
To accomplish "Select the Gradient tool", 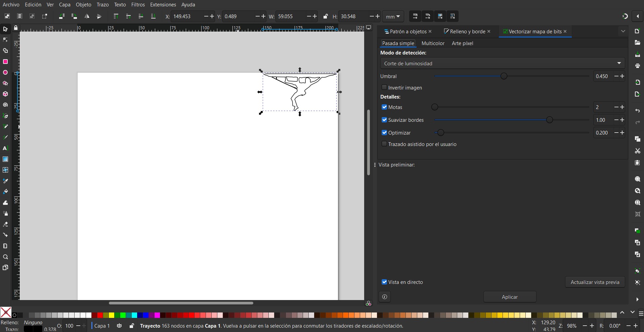I will point(5,159).
